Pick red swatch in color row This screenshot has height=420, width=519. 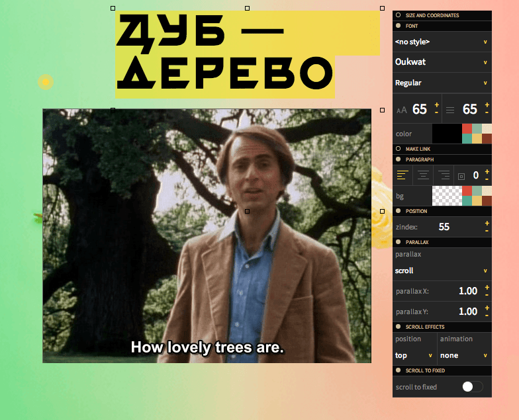[467, 128]
